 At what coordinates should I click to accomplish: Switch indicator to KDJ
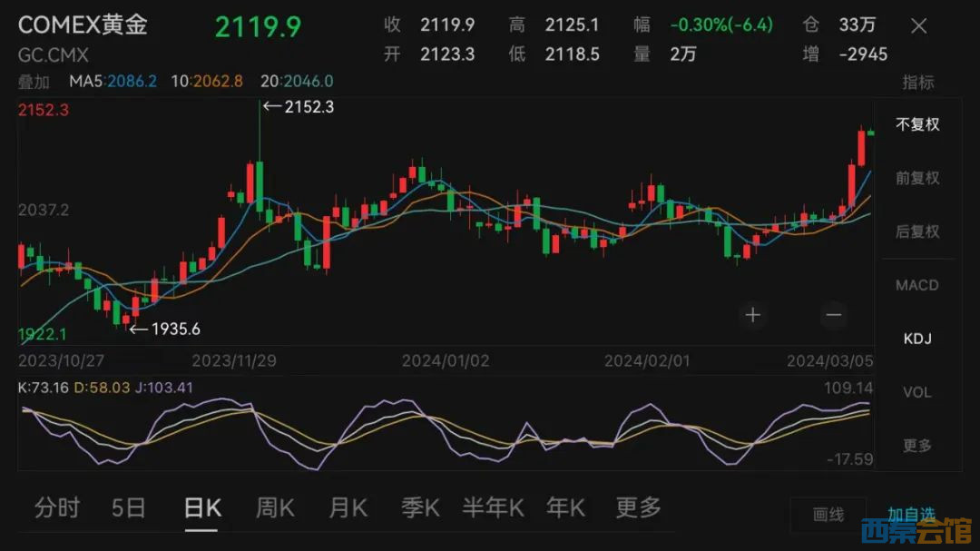(x=917, y=339)
